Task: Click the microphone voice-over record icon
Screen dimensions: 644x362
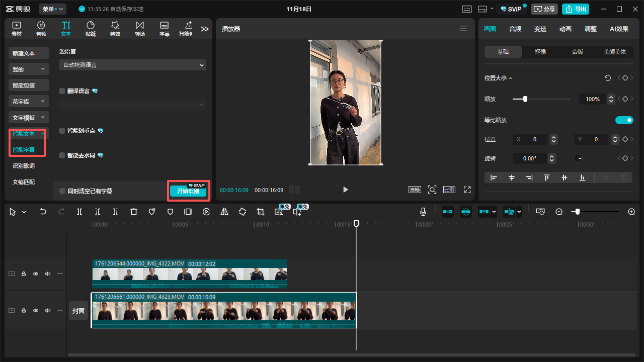Action: click(423, 212)
